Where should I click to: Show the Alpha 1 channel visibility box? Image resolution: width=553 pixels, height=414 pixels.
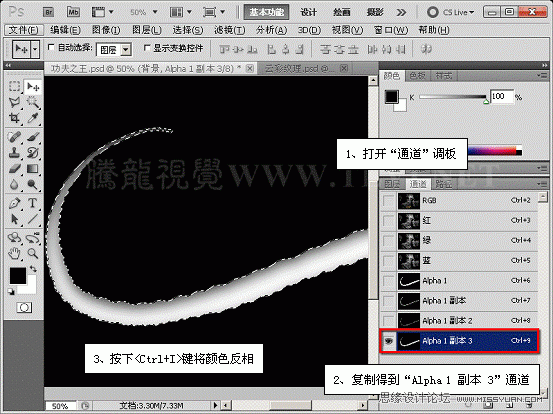(388, 281)
